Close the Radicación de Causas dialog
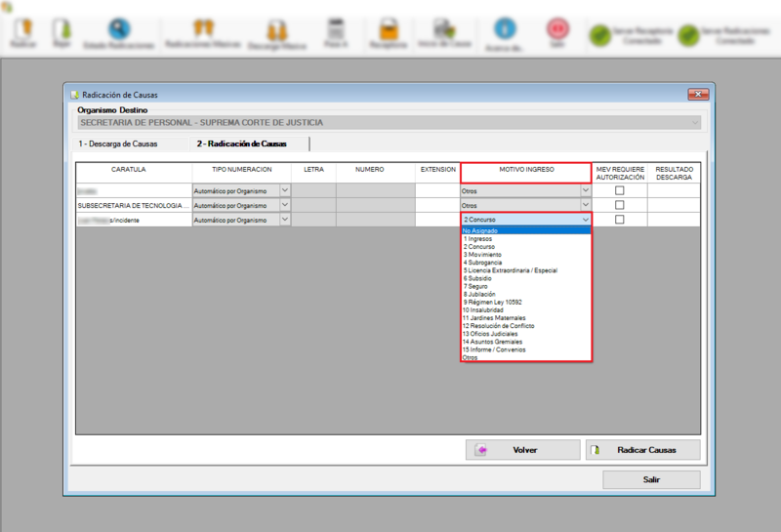The width and height of the screenshot is (781, 532). [x=698, y=94]
